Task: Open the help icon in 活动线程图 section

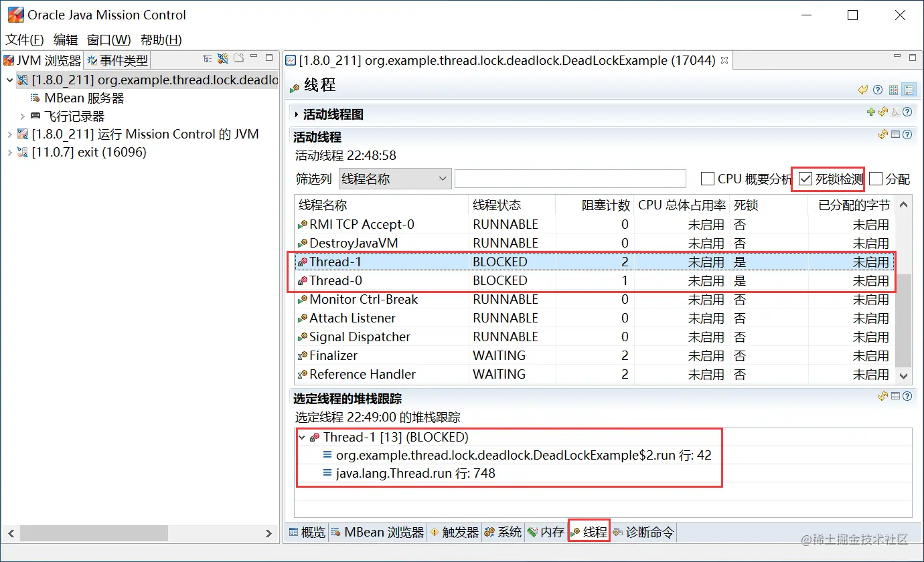Action: 907,112
